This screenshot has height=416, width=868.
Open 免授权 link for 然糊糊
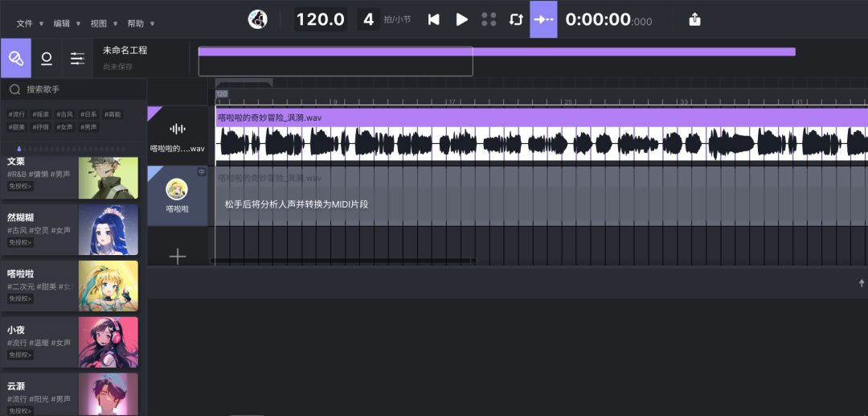tap(20, 243)
